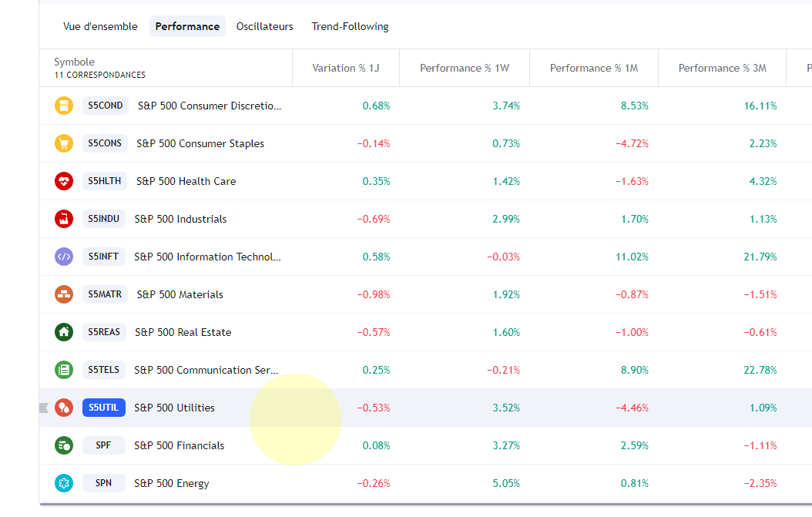Click the Real Estate house icon
The image size is (812, 517).
63,332
